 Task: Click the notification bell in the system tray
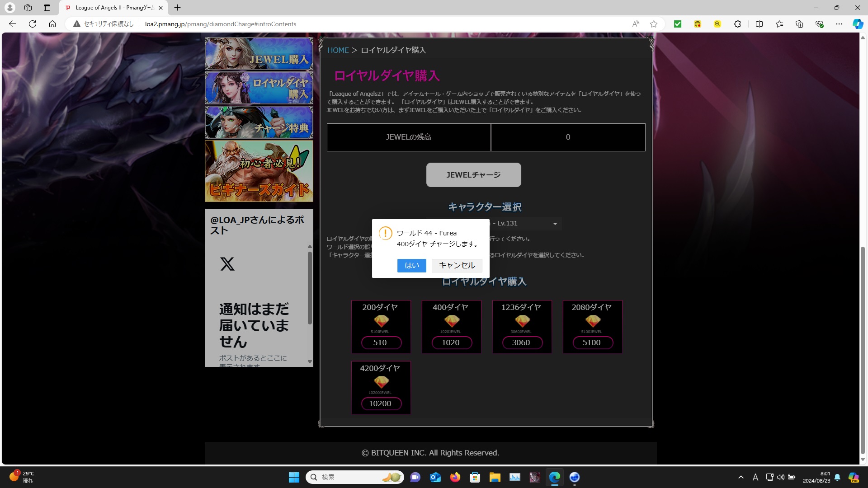(x=837, y=477)
